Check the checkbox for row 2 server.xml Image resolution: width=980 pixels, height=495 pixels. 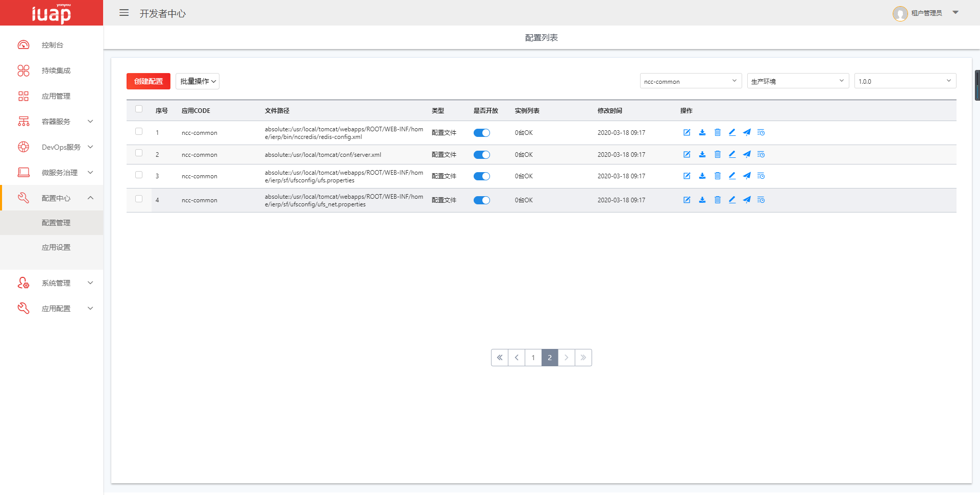pos(139,153)
